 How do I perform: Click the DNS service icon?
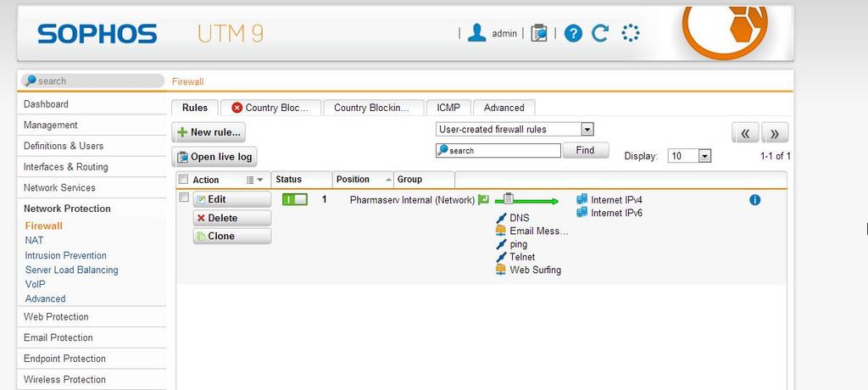(501, 218)
